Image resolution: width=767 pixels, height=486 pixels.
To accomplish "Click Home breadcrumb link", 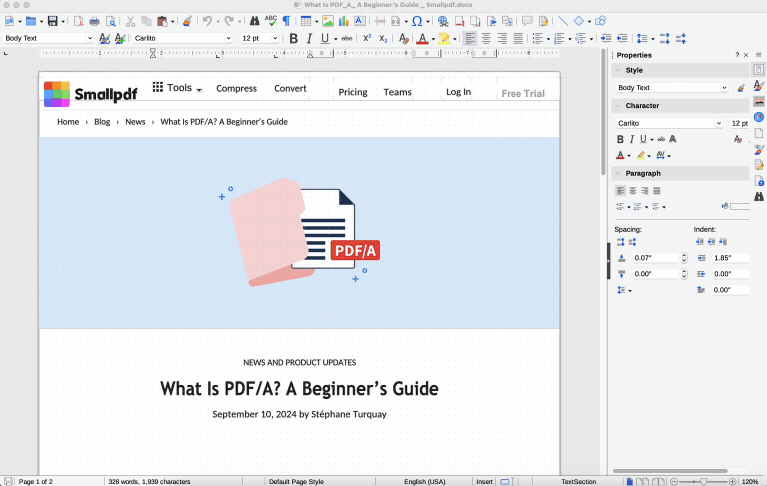I will coord(68,122).
